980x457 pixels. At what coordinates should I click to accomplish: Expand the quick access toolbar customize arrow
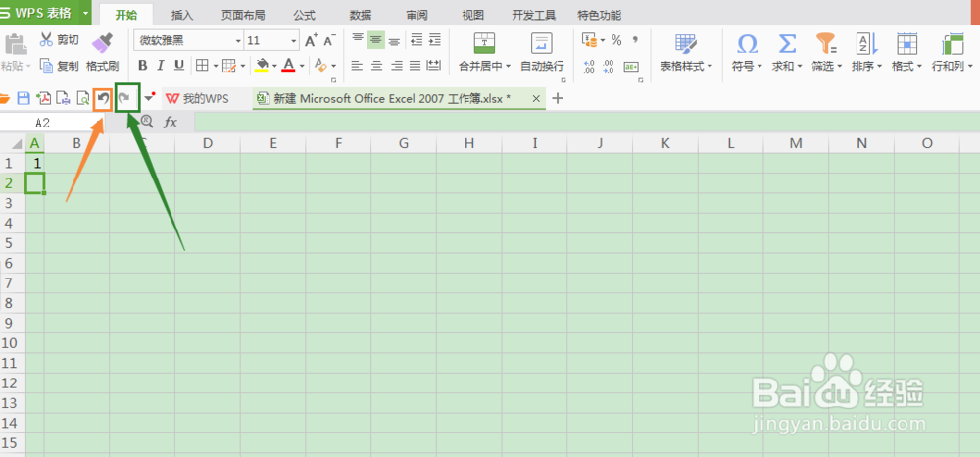pyautogui.click(x=149, y=97)
